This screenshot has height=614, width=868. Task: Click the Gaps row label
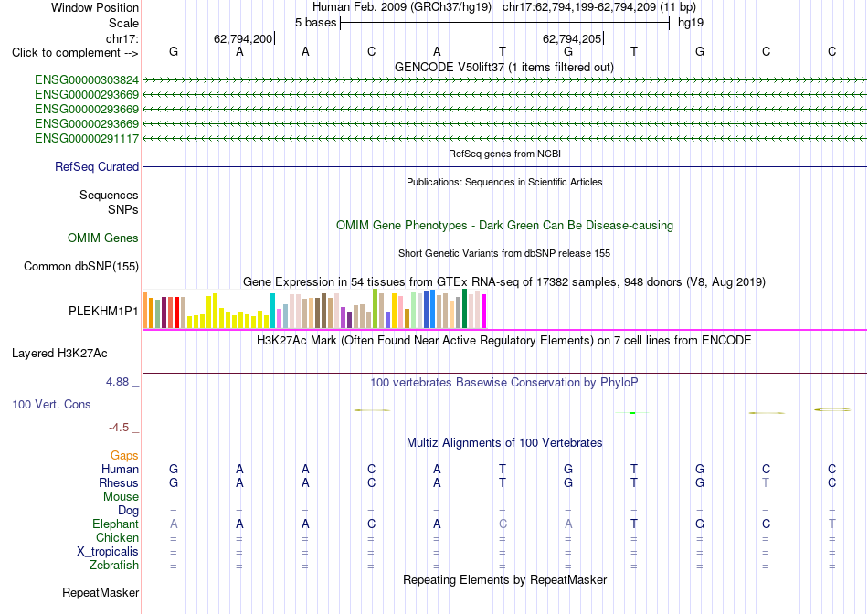[x=124, y=455]
